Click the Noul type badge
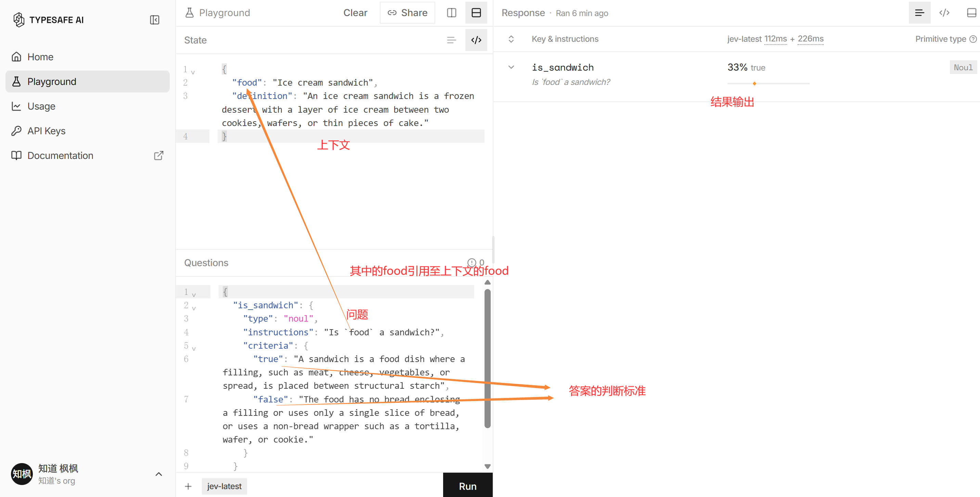The width and height of the screenshot is (980, 497). (x=963, y=67)
